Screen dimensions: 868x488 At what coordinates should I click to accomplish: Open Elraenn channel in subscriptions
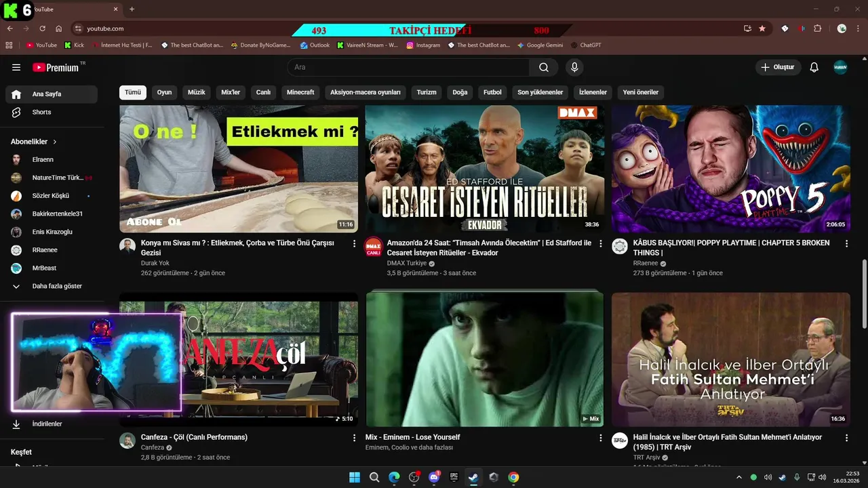52,159
